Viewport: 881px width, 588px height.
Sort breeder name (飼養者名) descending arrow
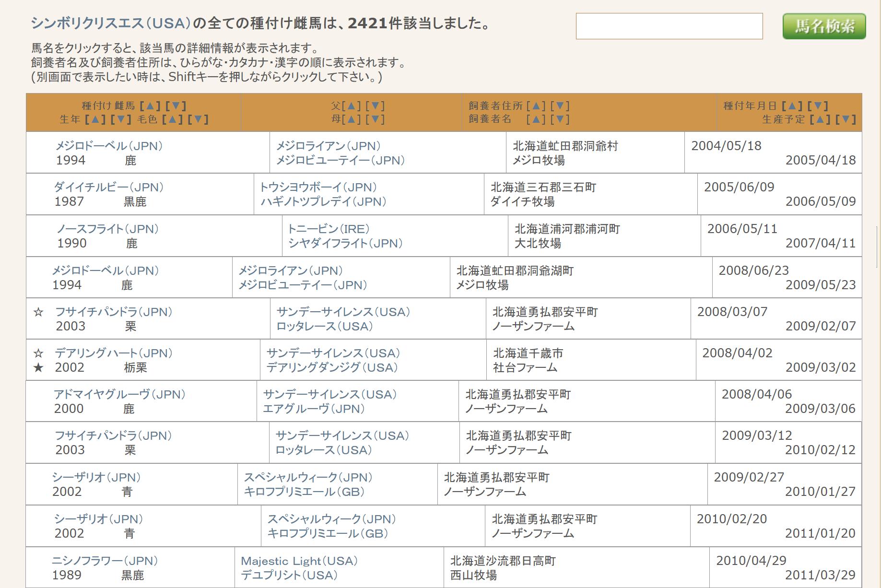point(560,119)
